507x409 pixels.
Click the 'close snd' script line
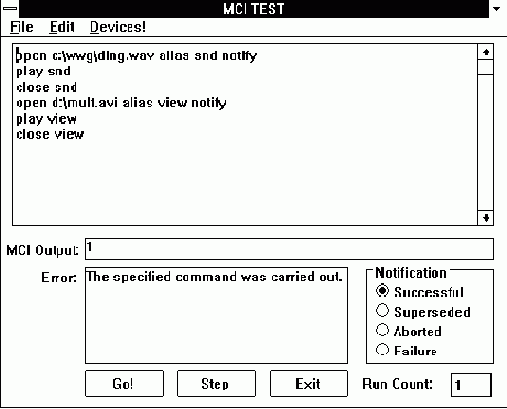[47, 87]
